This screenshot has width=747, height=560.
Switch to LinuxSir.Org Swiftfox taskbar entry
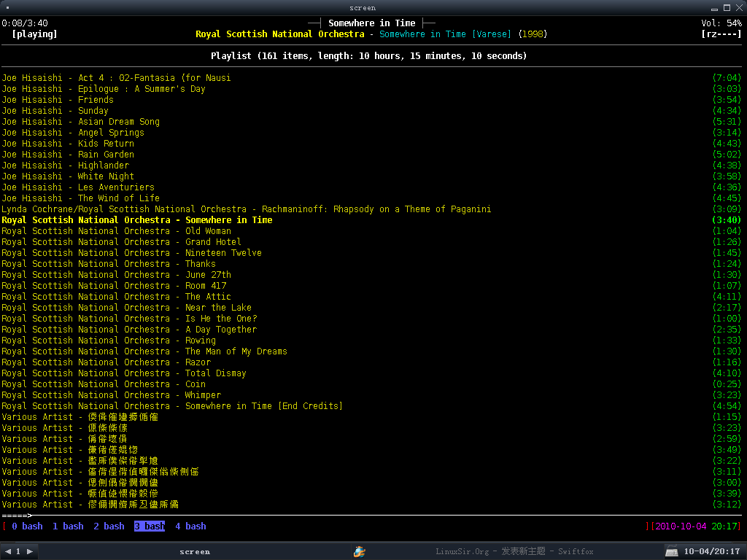click(514, 551)
